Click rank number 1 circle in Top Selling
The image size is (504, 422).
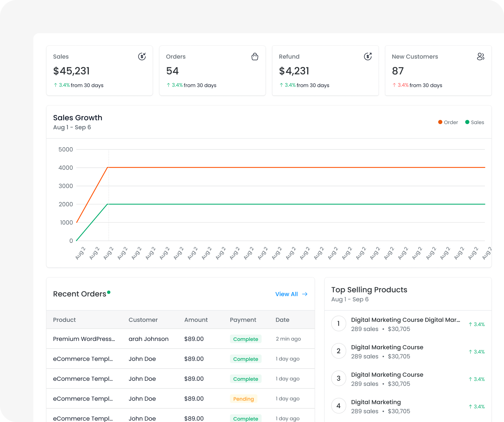pyautogui.click(x=339, y=324)
